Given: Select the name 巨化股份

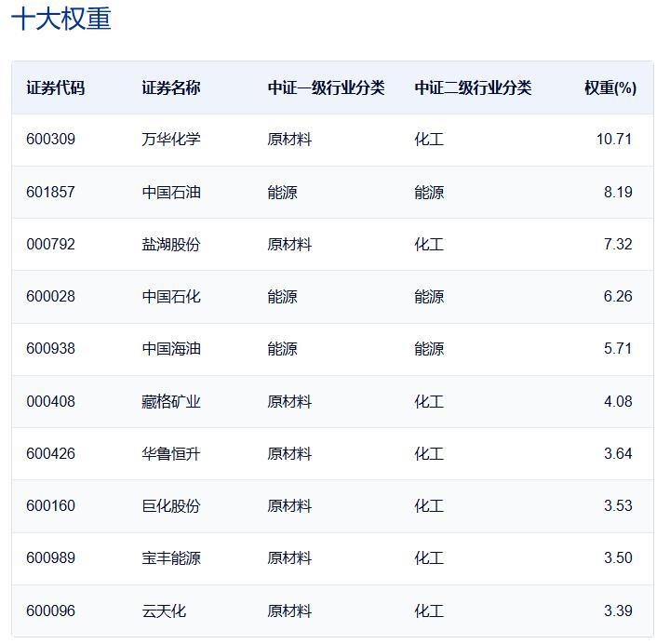Looking at the screenshot, I should (171, 505).
